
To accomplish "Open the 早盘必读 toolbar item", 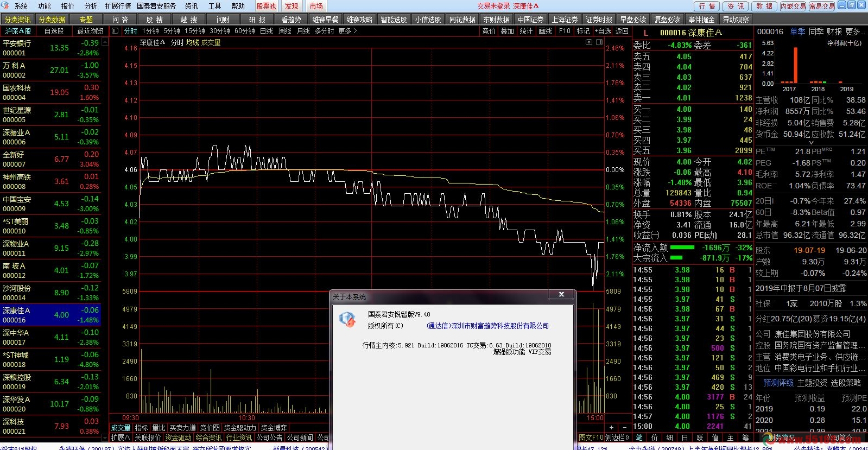I will point(633,20).
